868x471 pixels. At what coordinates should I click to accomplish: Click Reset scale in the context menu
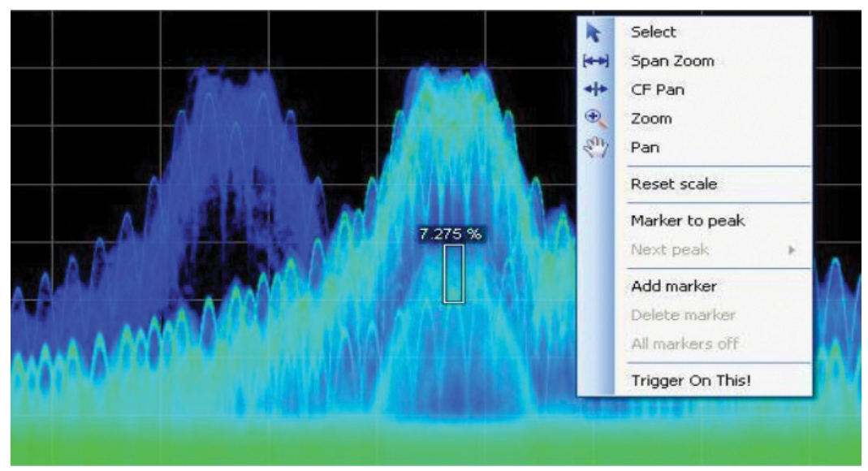[x=673, y=184]
